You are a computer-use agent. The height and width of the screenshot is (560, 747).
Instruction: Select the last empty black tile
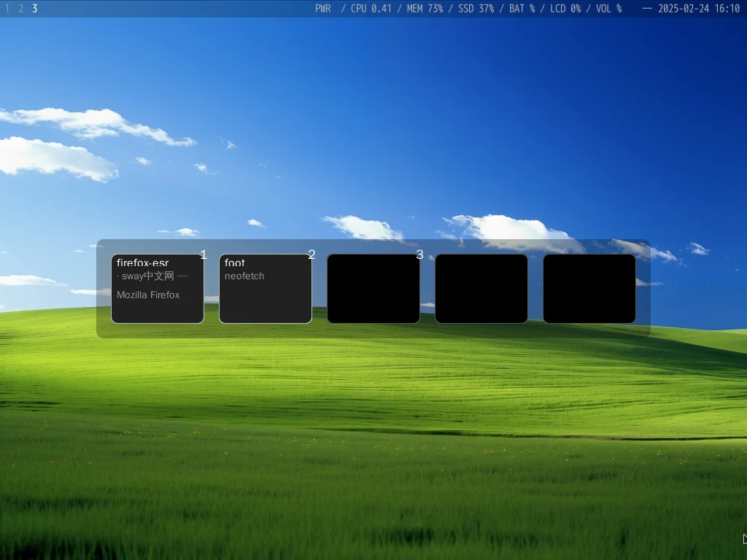click(589, 289)
